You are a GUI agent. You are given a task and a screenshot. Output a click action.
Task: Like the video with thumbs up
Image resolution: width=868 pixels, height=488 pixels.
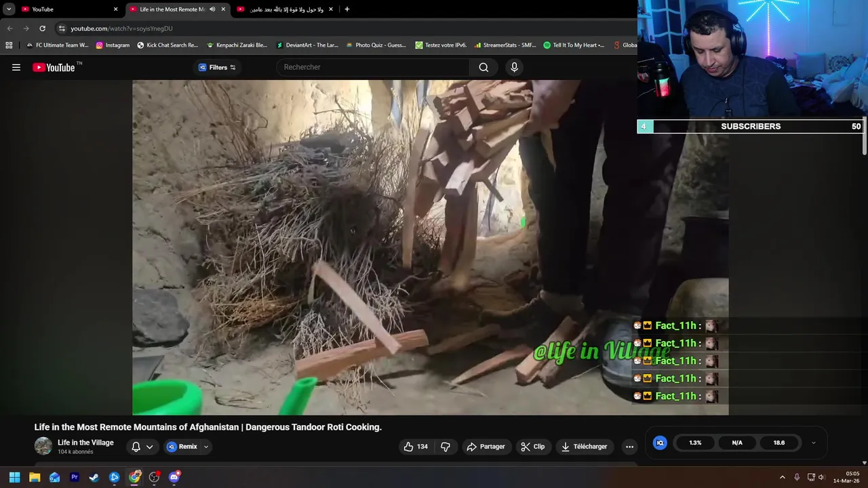[x=416, y=447]
